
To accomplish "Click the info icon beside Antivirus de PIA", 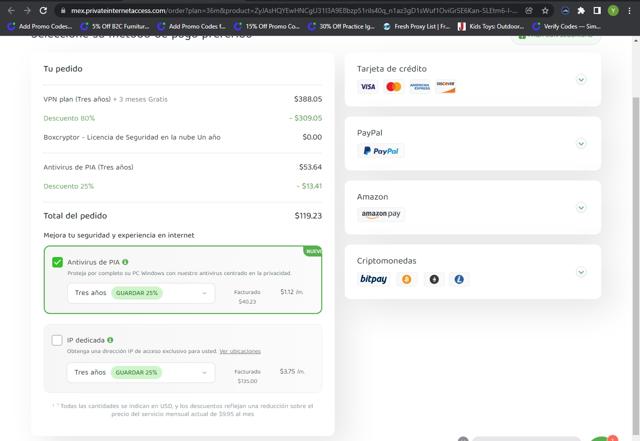I will pyautogui.click(x=125, y=262).
